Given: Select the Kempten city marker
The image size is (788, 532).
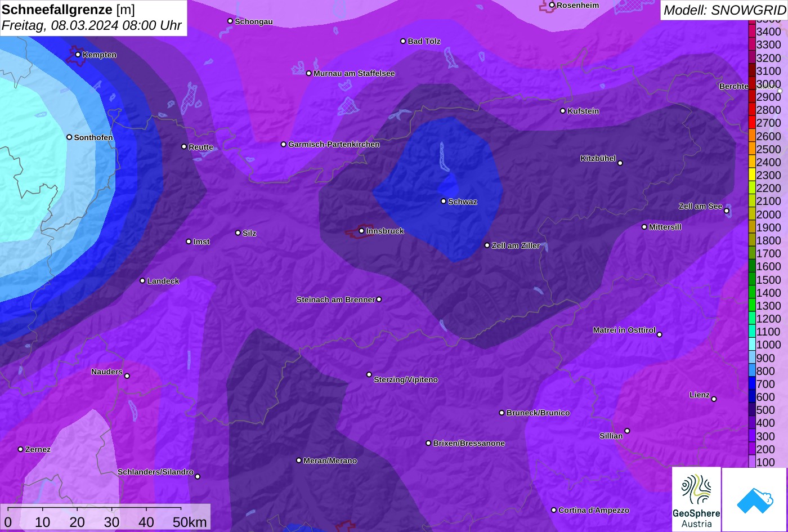Looking at the screenshot, I should tap(78, 55).
